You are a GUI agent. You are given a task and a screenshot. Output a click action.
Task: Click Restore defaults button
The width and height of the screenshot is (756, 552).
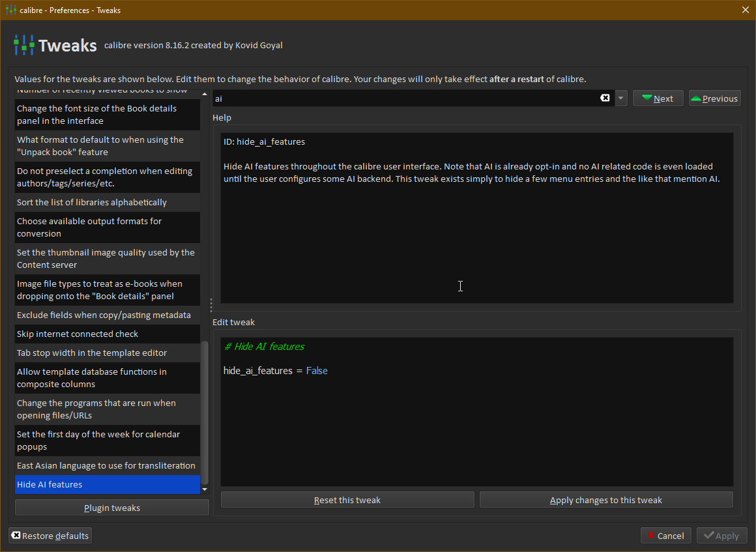50,536
